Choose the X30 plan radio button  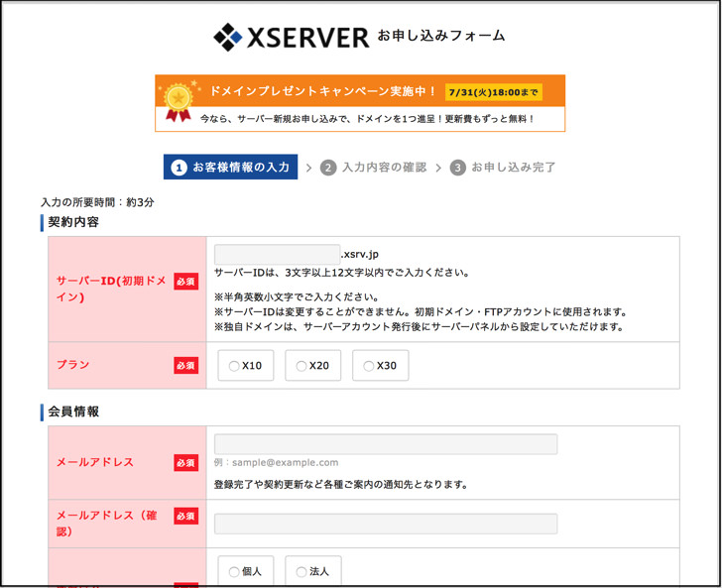[368, 366]
